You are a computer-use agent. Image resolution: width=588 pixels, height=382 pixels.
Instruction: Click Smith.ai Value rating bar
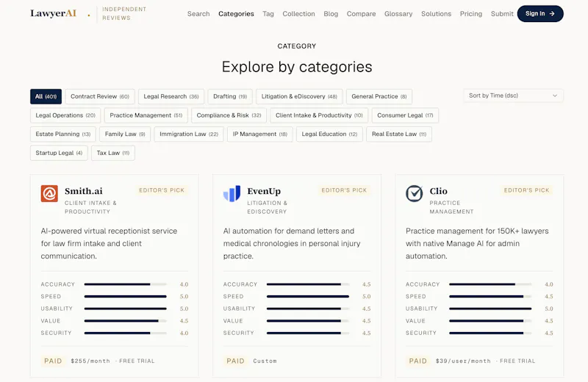click(x=125, y=320)
